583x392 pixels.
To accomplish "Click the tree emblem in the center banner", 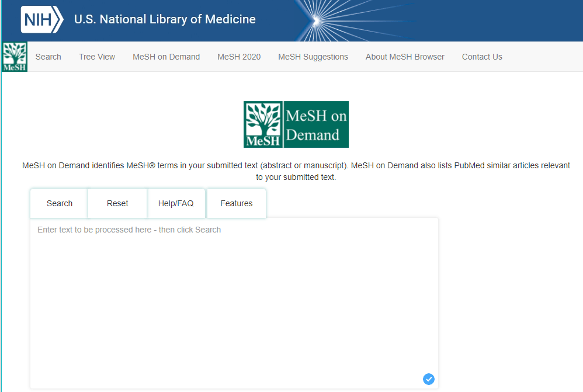I will [x=263, y=124].
